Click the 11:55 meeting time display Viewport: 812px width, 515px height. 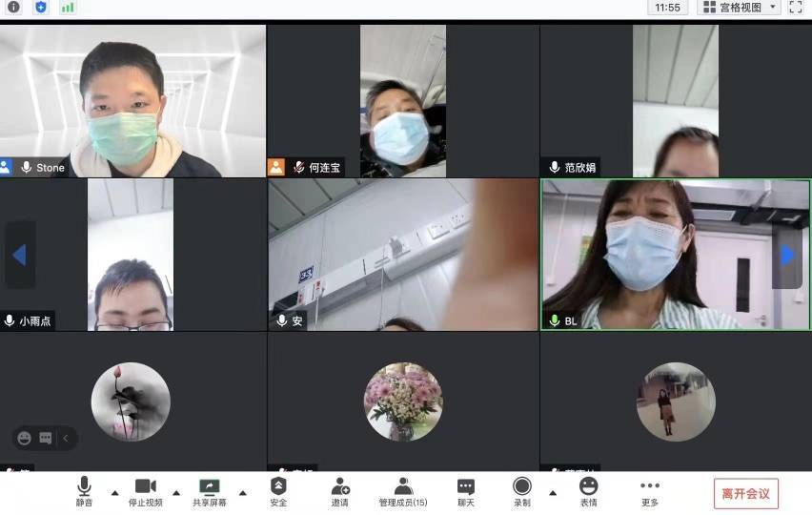pos(667,8)
